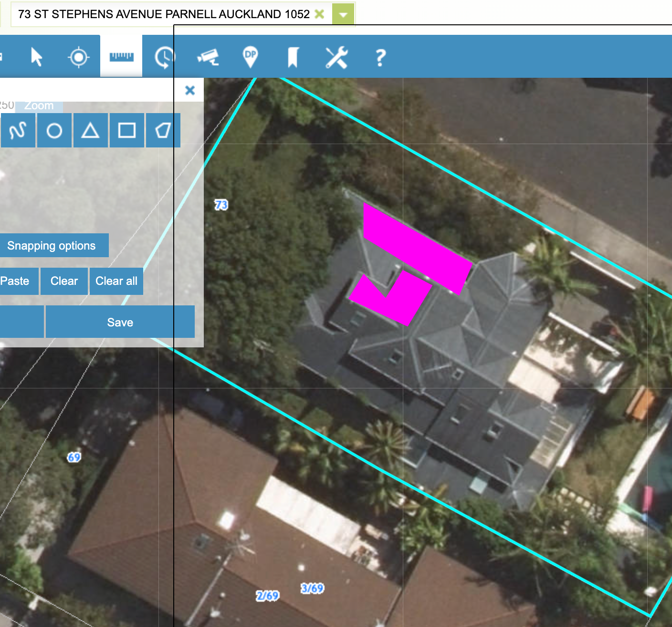Click the address search input field
This screenshot has height=627, width=672.
tap(162, 14)
